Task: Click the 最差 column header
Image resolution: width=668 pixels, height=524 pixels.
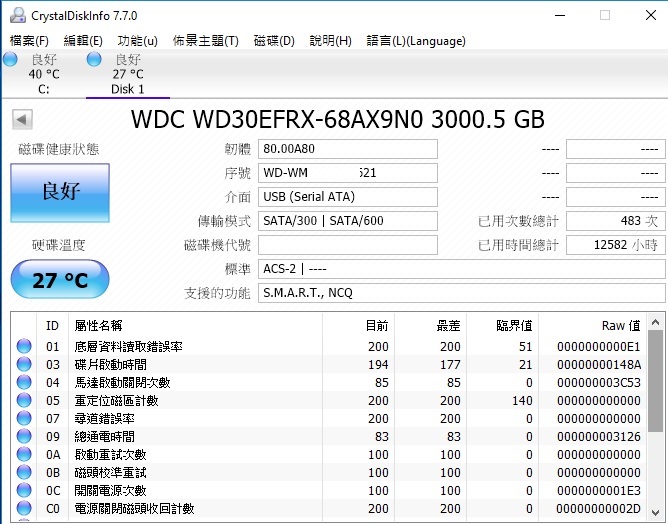Action: 430,325
